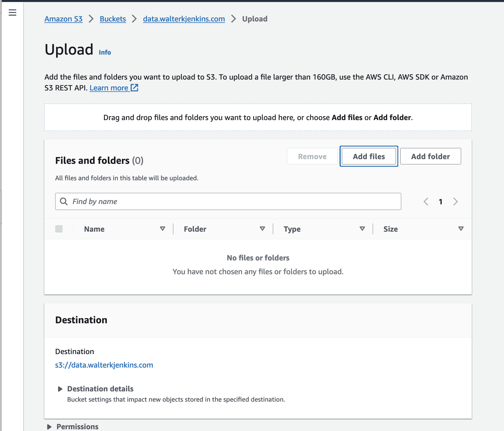Image resolution: width=504 pixels, height=431 pixels.
Task: Click the Folder column header
Action: pos(195,229)
